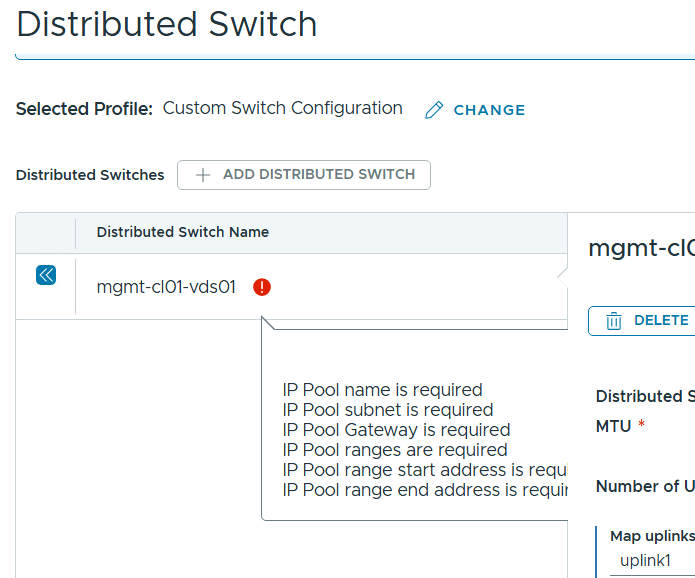Click the red error icon next to mgmt-cl01-vds01

[x=262, y=287]
